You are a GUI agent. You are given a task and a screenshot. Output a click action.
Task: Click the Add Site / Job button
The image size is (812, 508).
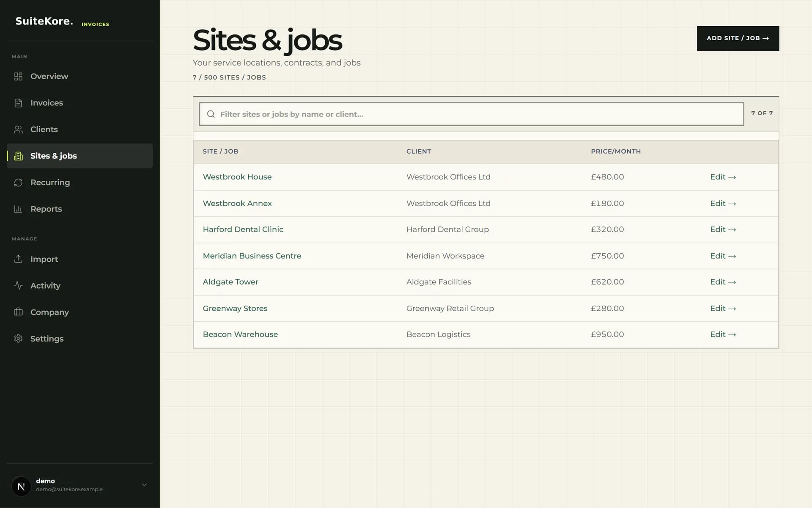point(738,38)
